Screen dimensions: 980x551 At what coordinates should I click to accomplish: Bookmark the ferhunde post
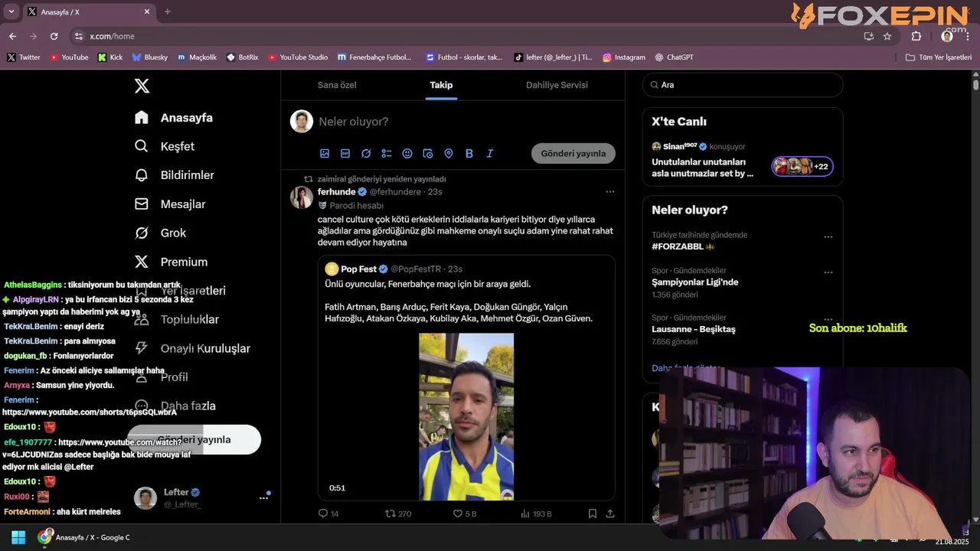(x=593, y=514)
